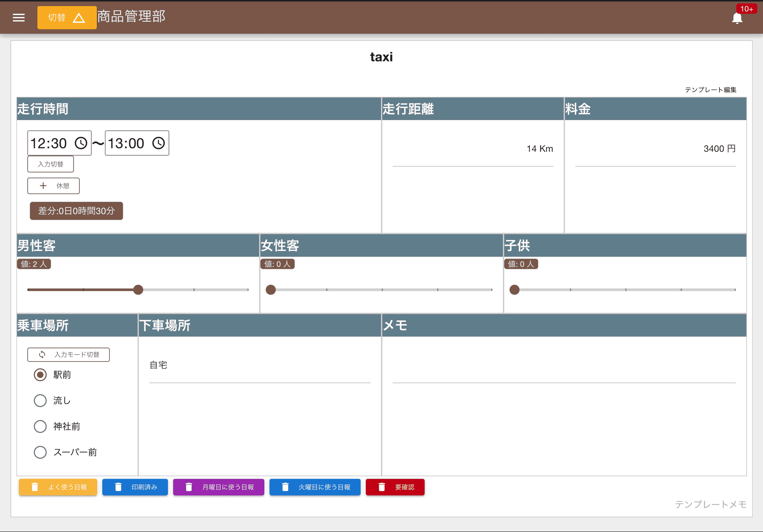Open the テンプレート編集 link

(x=711, y=90)
